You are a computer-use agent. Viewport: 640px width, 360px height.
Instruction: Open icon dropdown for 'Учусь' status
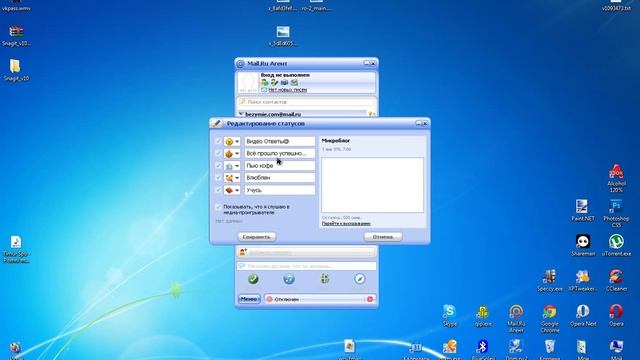(232, 190)
